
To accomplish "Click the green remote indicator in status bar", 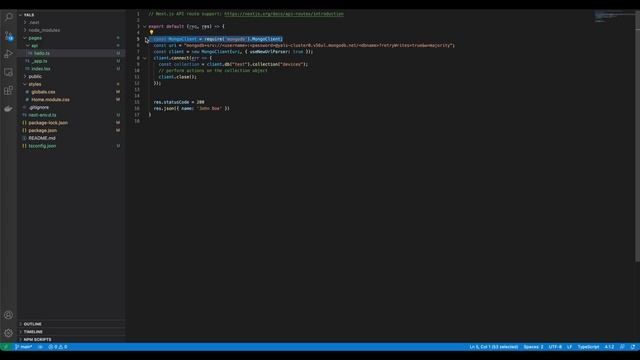I will coord(5,347).
